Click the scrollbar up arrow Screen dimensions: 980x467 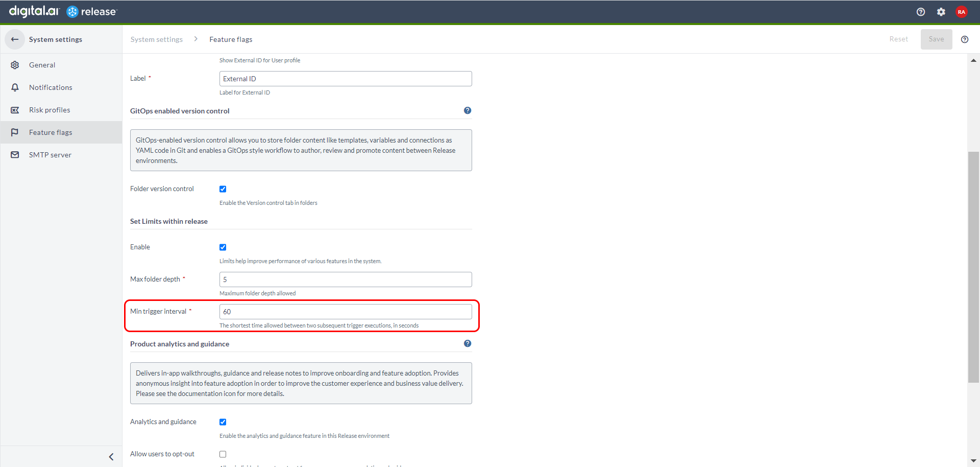pyautogui.click(x=973, y=60)
